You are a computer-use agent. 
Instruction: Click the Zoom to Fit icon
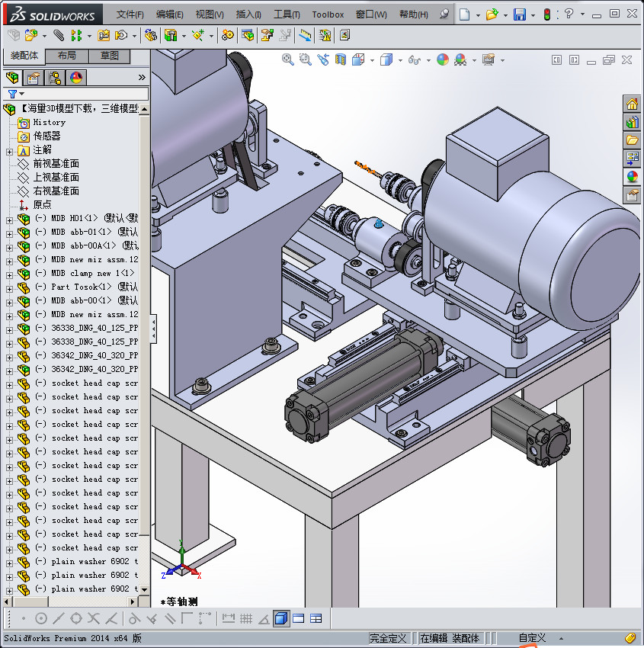pyautogui.click(x=287, y=60)
